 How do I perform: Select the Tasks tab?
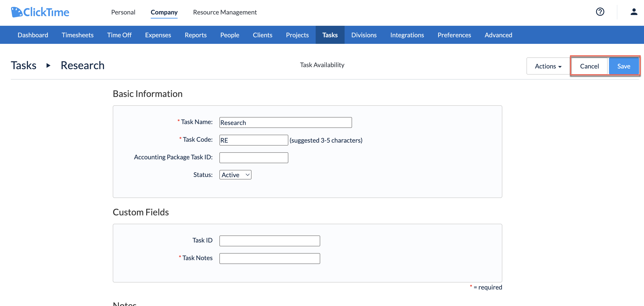[x=330, y=35]
